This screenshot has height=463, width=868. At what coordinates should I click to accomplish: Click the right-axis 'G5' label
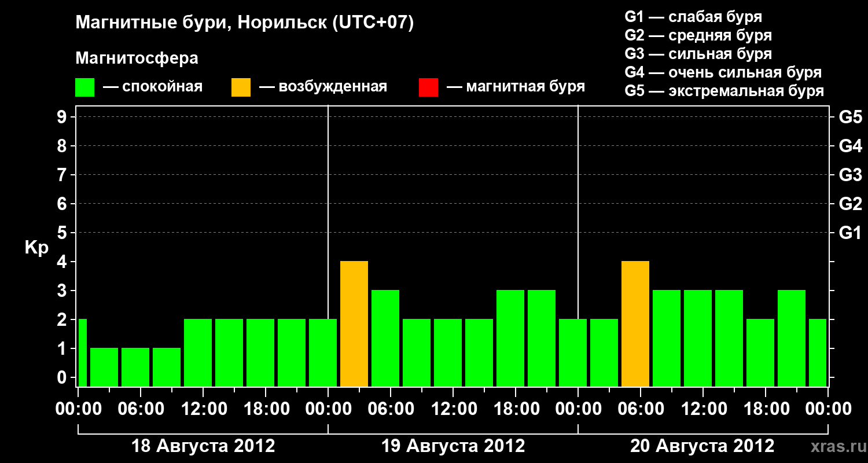tap(851, 117)
